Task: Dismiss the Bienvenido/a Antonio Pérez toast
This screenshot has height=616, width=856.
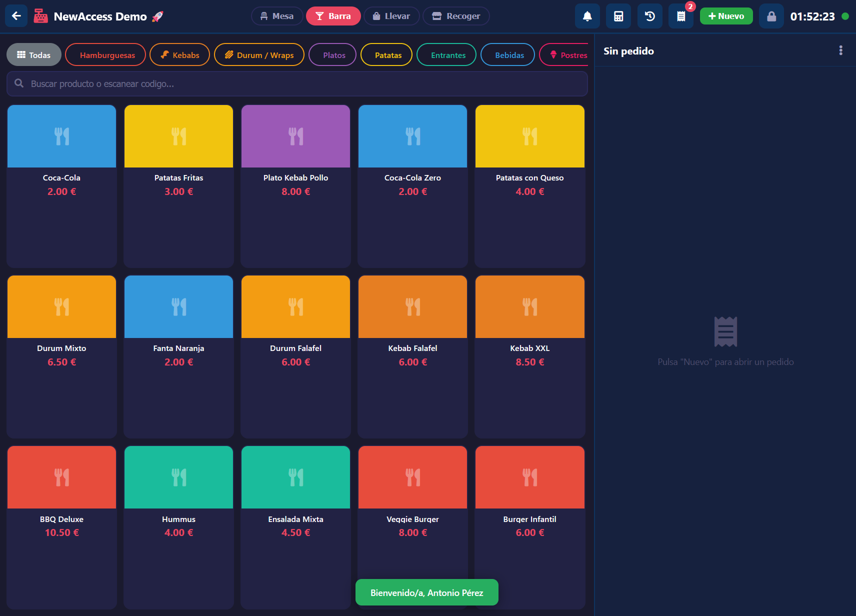Action: tap(426, 592)
